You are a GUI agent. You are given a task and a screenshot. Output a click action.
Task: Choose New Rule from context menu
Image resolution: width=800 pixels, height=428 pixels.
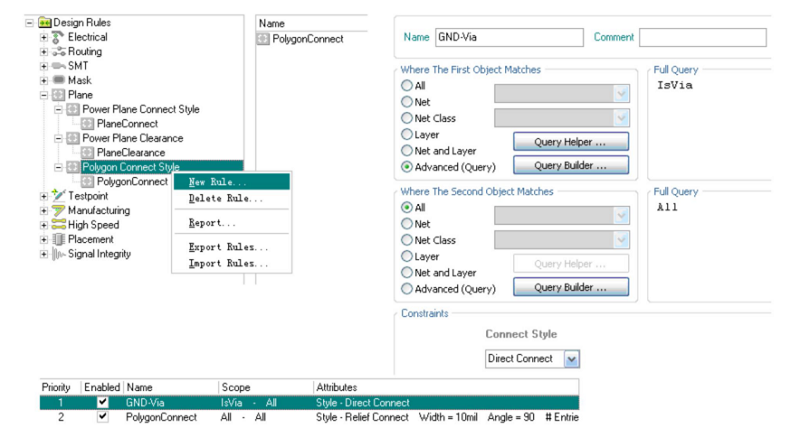click(x=217, y=183)
